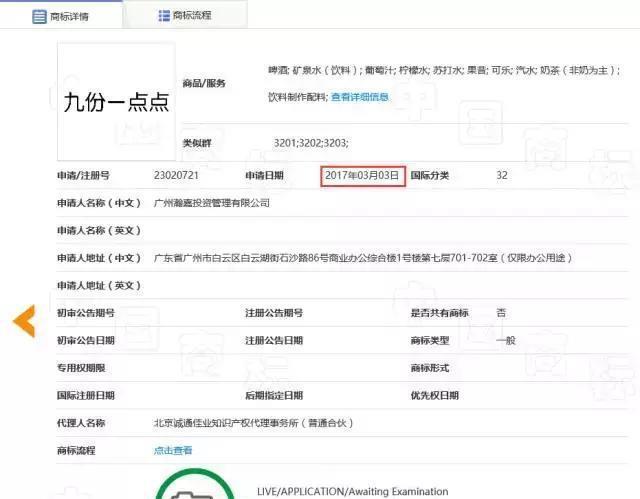Click the 申请/注册号 label
The image size is (640, 499).
[x=83, y=175]
